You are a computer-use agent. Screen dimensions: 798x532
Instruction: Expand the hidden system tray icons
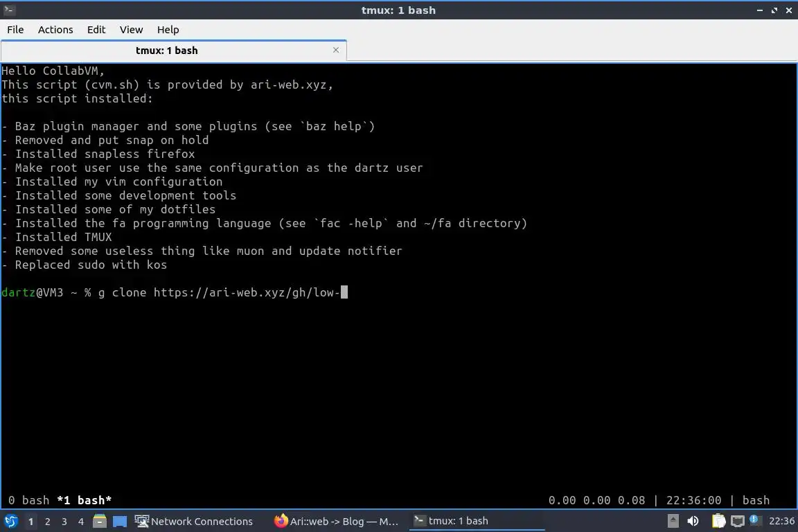click(x=673, y=521)
